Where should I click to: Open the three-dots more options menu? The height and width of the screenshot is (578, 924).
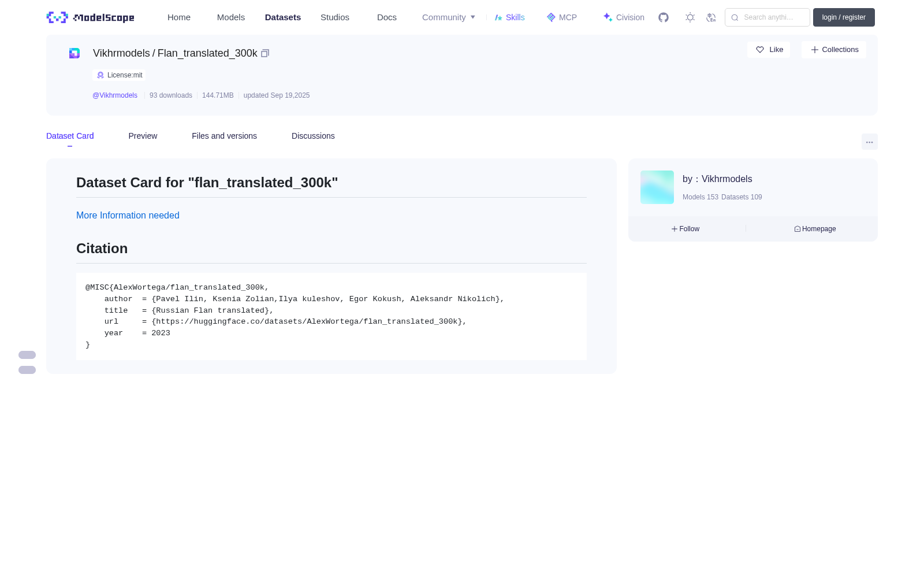[870, 142]
